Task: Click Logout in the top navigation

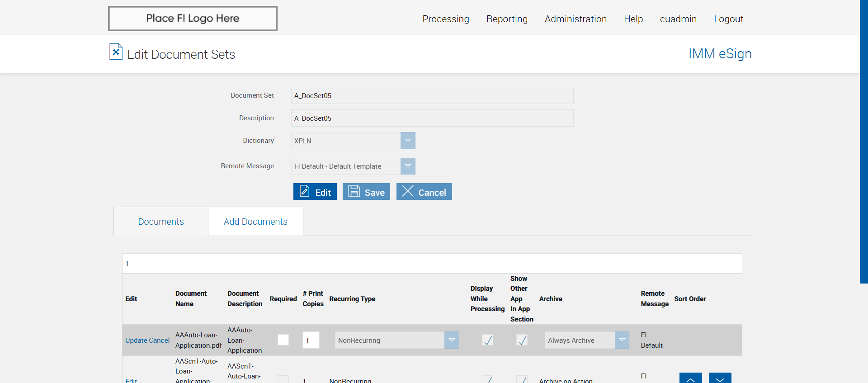Action: pyautogui.click(x=728, y=19)
